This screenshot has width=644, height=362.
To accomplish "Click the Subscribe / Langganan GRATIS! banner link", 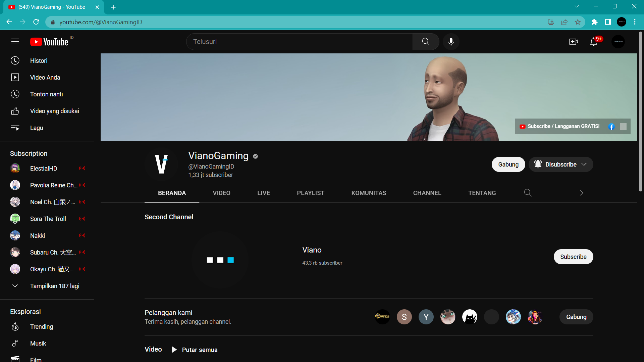I will tap(560, 127).
